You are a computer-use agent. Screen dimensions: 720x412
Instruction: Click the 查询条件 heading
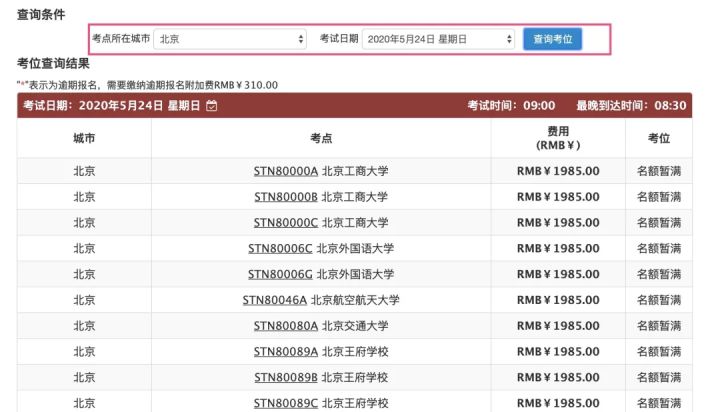coord(41,15)
